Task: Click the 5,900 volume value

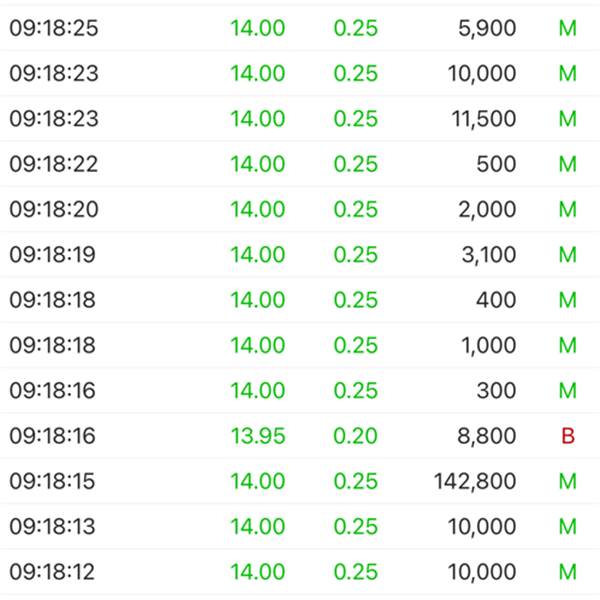Action: pyautogui.click(x=487, y=28)
